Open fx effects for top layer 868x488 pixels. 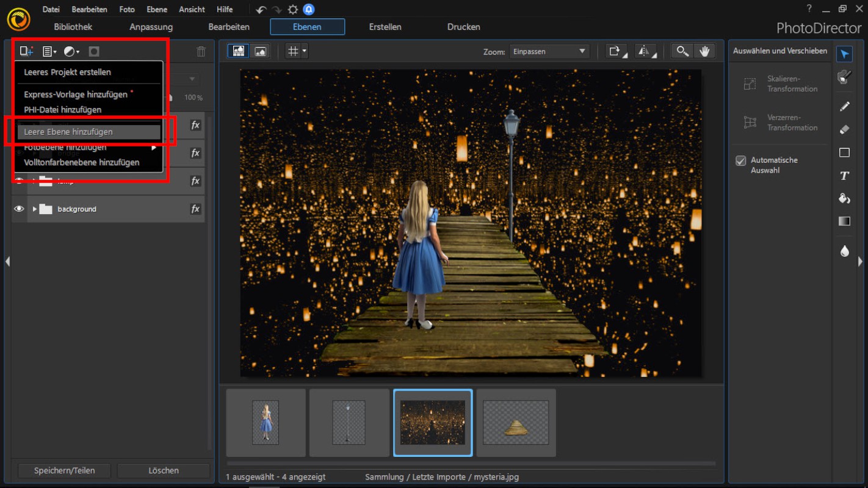point(195,125)
